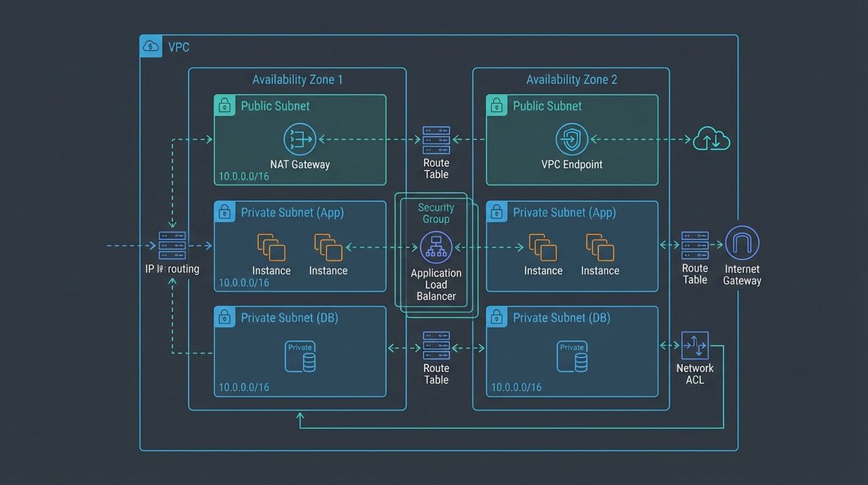Select the Network ACL icon
This screenshot has width=868, height=485.
tap(695, 346)
